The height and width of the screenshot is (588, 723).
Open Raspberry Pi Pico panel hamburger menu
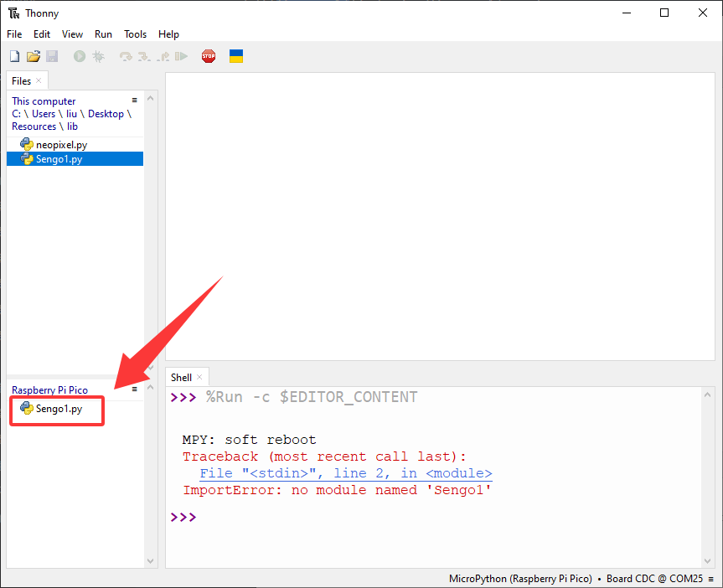[x=135, y=389]
